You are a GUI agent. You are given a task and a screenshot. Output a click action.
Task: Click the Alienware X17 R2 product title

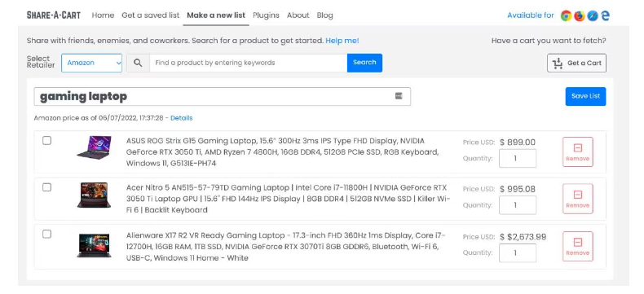[x=286, y=247]
